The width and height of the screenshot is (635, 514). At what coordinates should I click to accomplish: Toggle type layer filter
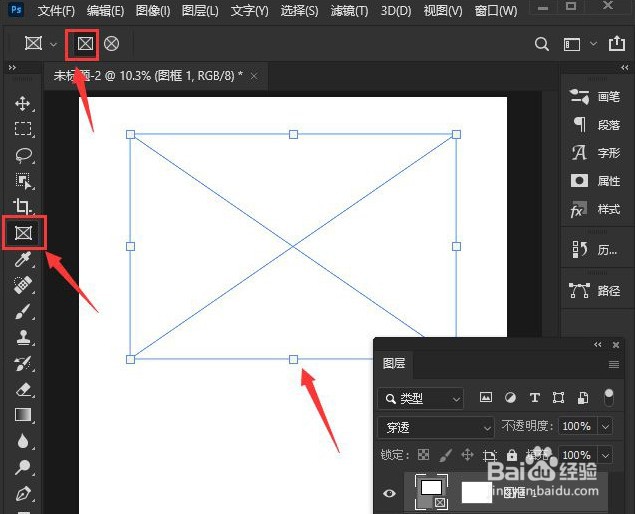pyautogui.click(x=535, y=398)
